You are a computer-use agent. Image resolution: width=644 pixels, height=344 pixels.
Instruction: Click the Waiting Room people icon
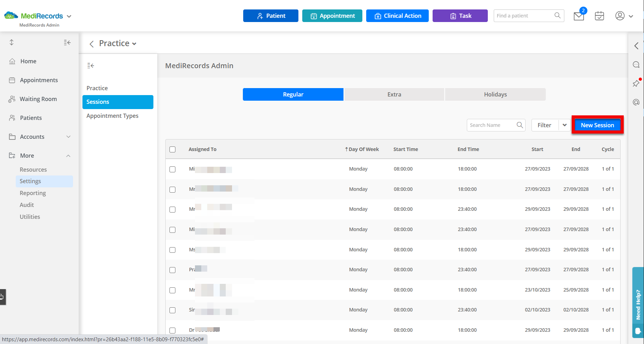click(x=12, y=99)
